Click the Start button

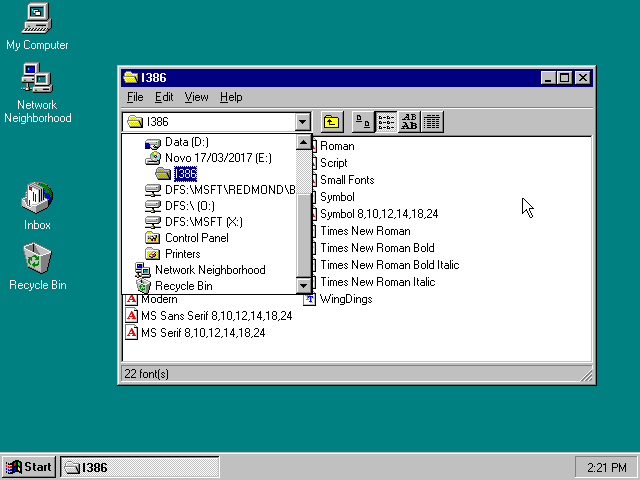pyautogui.click(x=29, y=467)
